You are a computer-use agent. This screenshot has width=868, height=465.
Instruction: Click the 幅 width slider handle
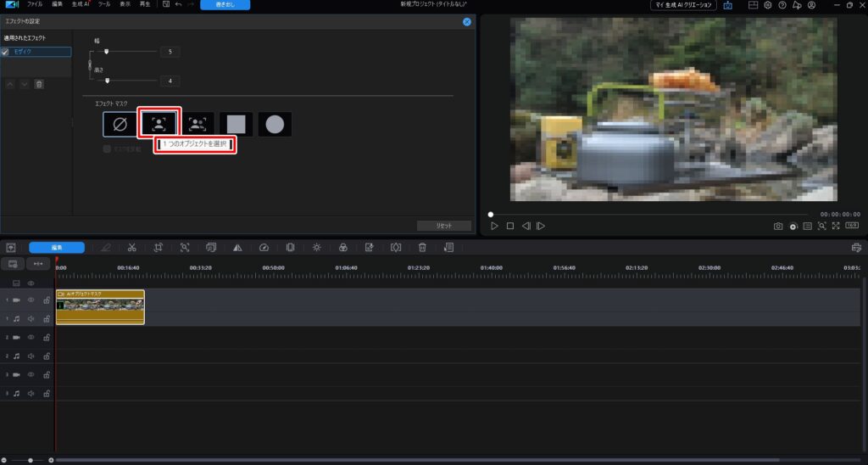106,52
